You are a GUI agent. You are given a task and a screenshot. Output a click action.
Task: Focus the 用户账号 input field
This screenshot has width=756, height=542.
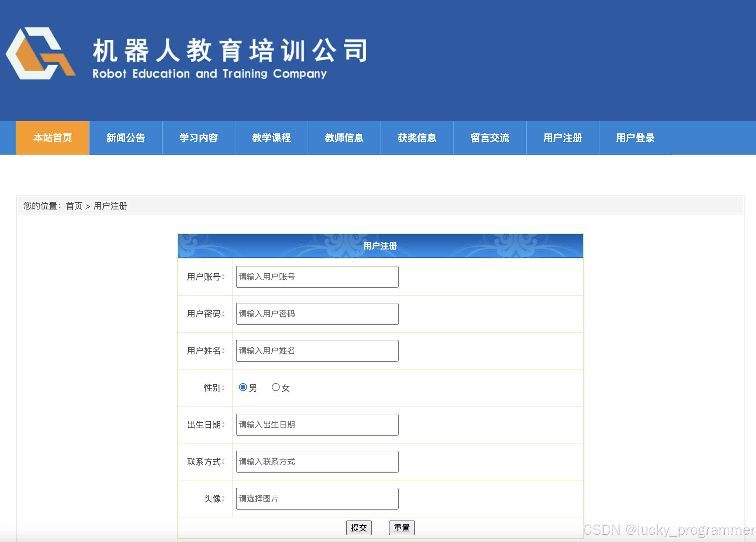[x=317, y=276]
